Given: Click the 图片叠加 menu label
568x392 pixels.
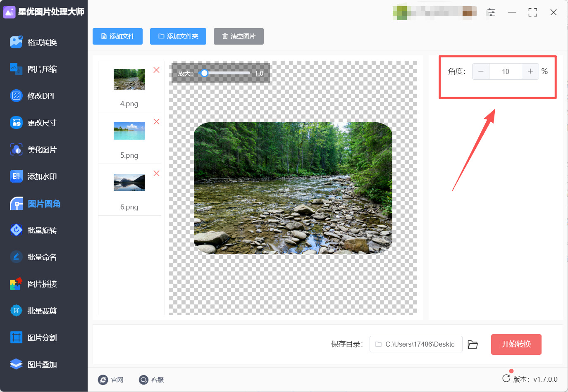Looking at the screenshot, I should coord(42,364).
